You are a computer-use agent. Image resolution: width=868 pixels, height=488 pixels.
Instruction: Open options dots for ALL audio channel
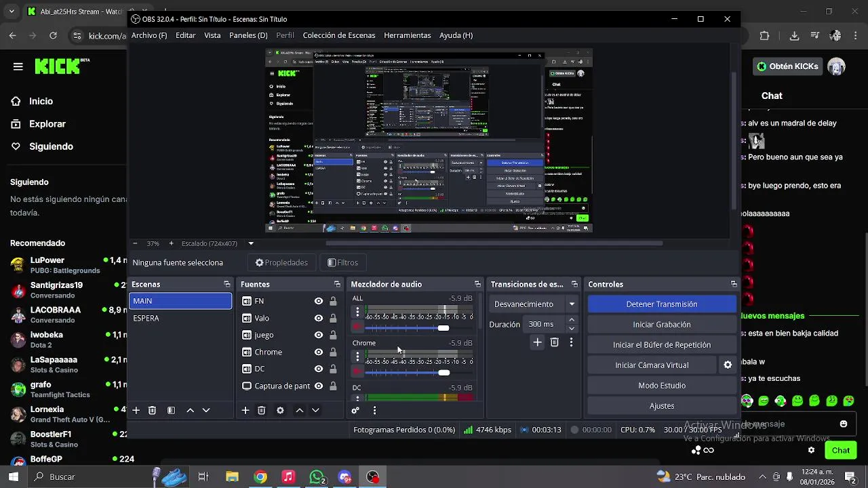(357, 312)
